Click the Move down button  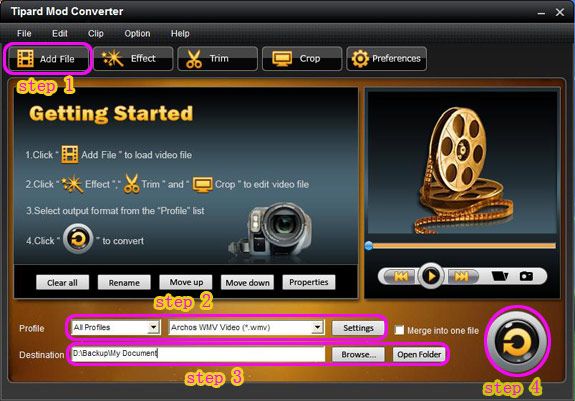[247, 282]
